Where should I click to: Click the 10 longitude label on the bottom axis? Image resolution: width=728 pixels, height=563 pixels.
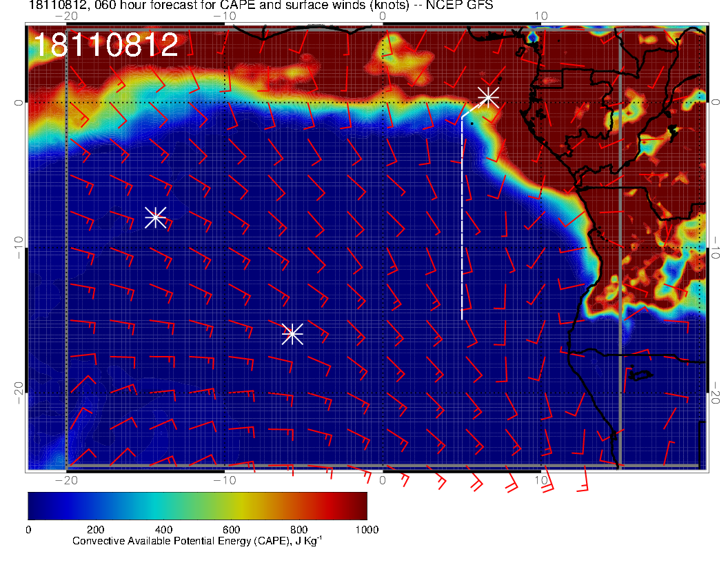[x=541, y=480]
